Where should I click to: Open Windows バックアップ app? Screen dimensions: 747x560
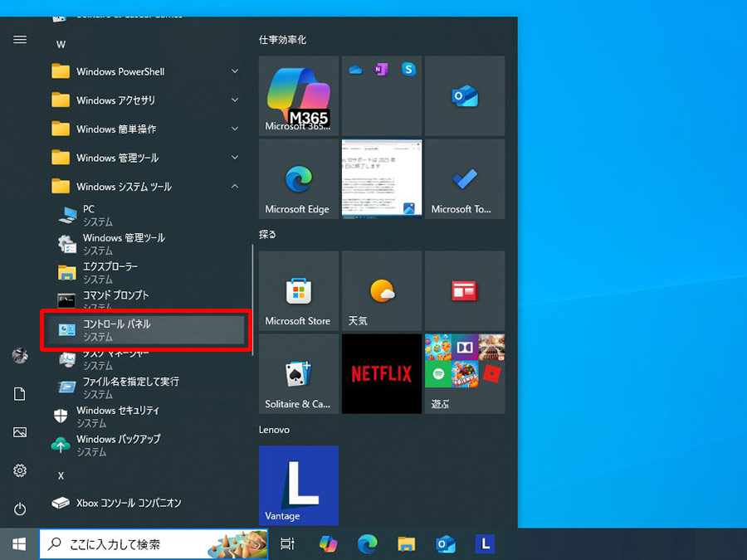point(144,445)
